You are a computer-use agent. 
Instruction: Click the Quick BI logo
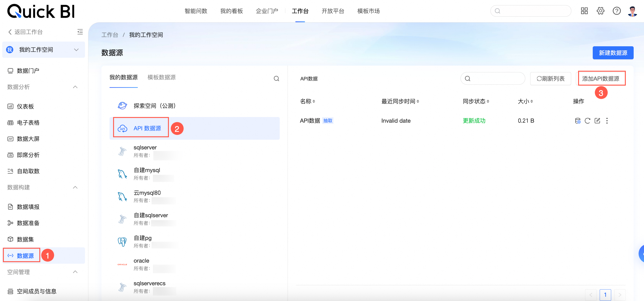pos(41,11)
